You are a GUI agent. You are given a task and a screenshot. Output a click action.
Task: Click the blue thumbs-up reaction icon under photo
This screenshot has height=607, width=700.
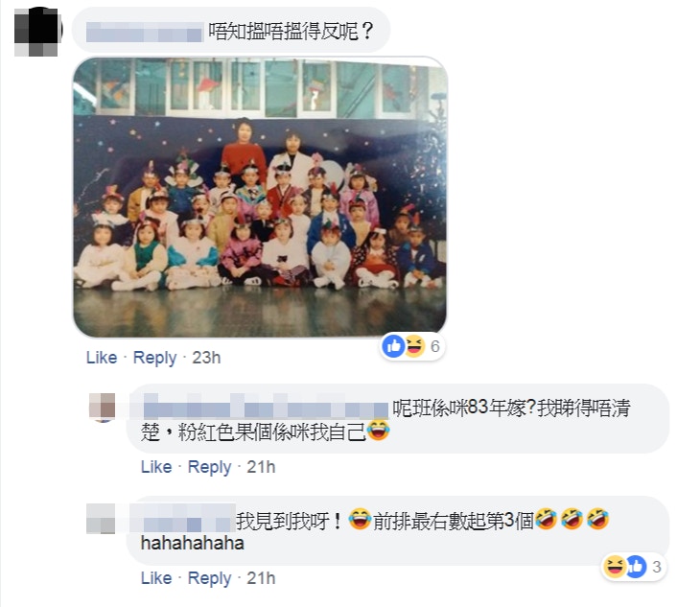pyautogui.click(x=393, y=346)
